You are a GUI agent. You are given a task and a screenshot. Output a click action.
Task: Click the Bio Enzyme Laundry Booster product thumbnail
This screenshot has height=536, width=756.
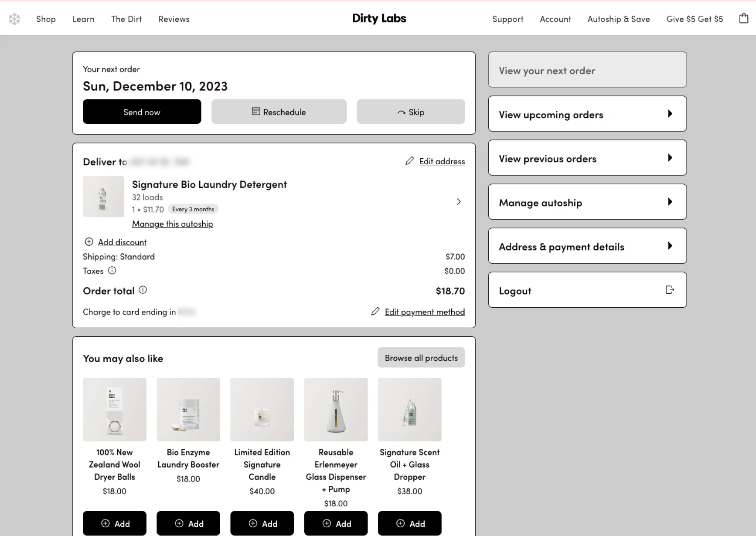pyautogui.click(x=188, y=409)
